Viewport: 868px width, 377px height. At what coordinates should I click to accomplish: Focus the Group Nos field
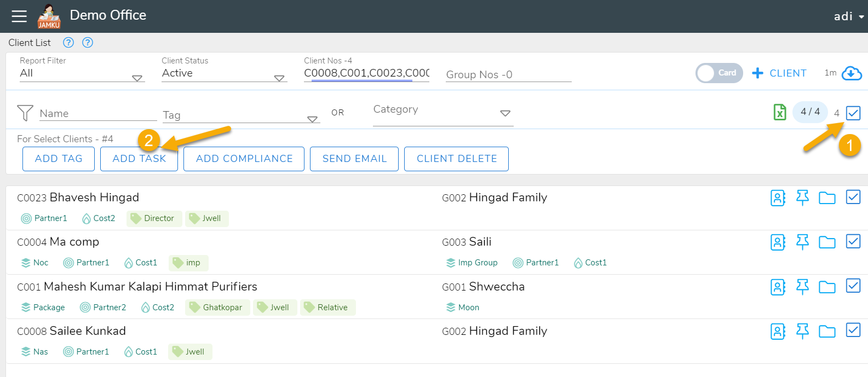tap(509, 74)
